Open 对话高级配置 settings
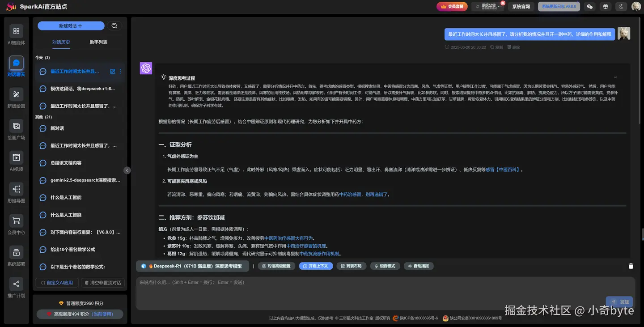This screenshot has height=327, width=644. click(x=276, y=266)
